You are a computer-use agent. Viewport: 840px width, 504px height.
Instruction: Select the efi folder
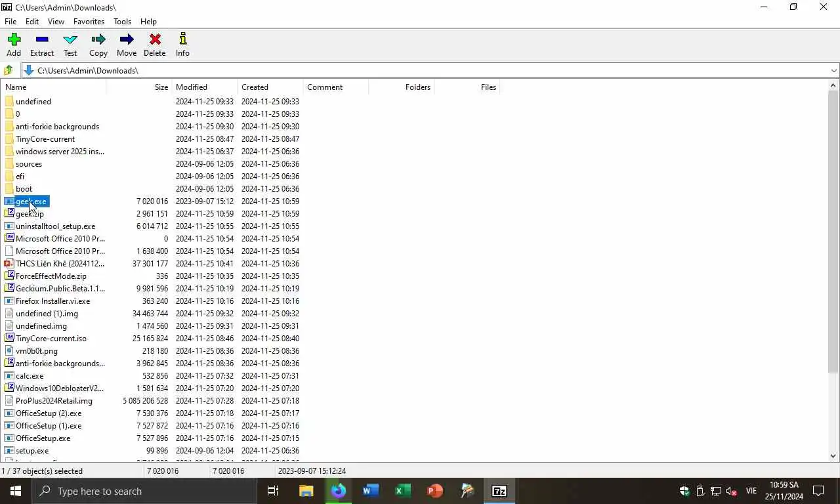[14, 177]
